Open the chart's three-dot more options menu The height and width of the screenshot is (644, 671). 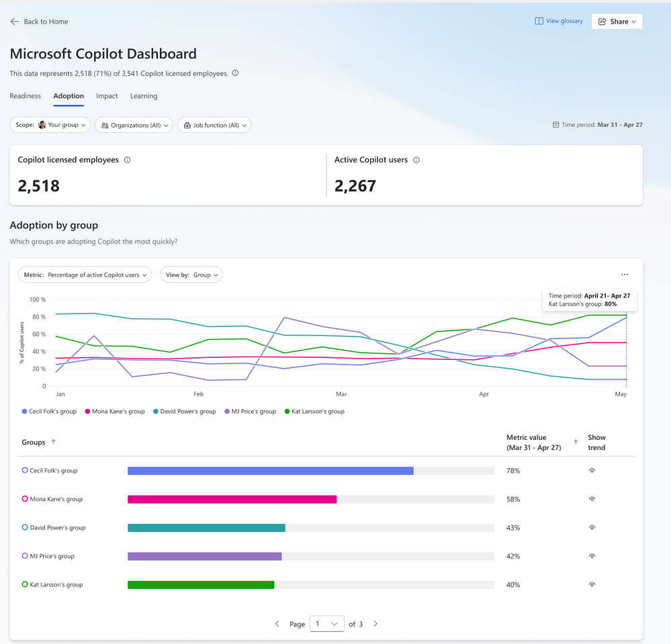point(625,275)
